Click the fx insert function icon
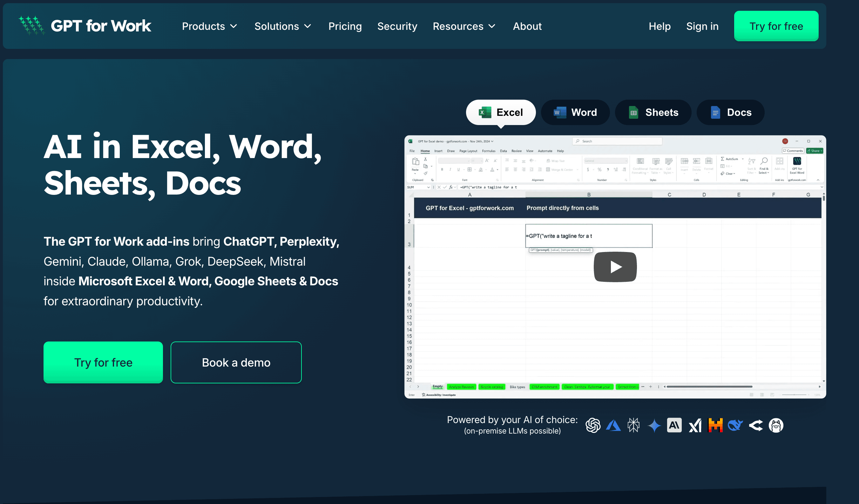859x504 pixels. (x=451, y=187)
